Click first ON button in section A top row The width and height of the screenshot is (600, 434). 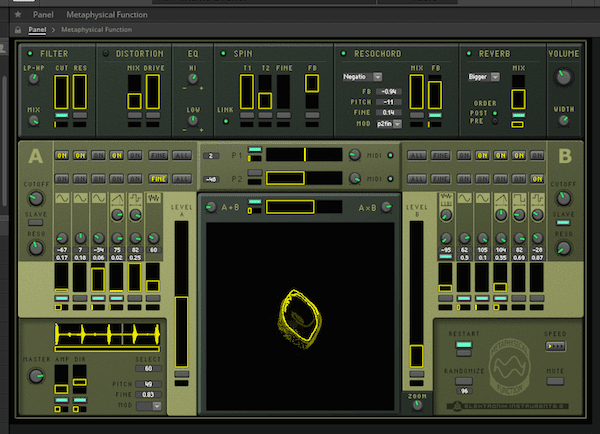(62, 155)
